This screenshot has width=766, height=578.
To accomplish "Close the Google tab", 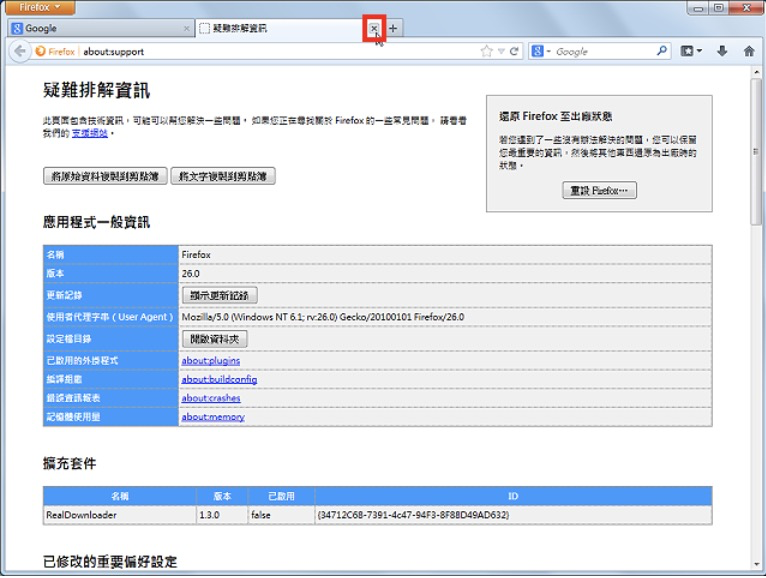I will click(186, 28).
